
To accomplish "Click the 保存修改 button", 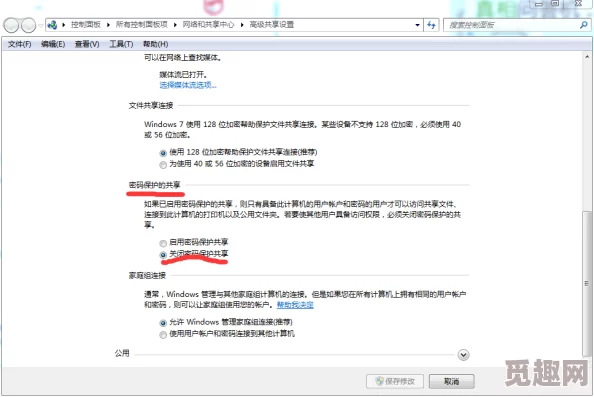I will [395, 381].
